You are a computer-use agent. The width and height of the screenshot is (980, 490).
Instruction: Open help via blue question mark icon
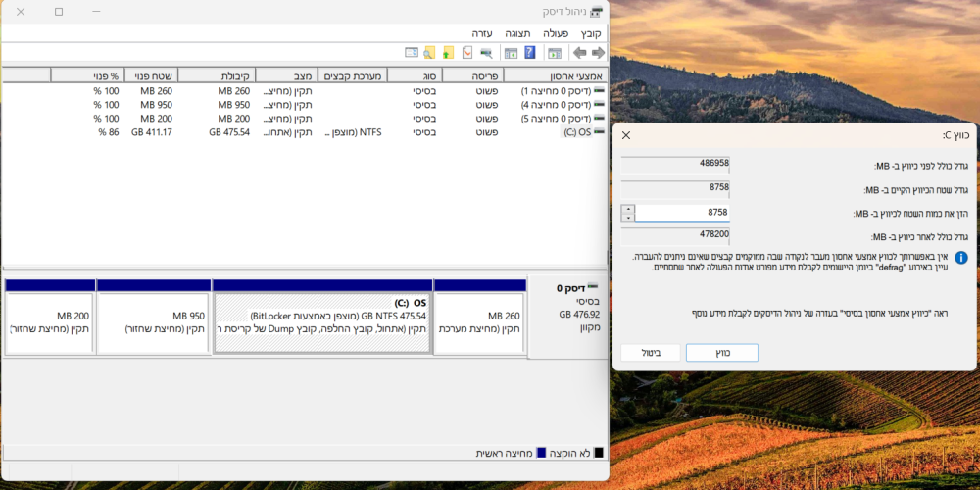tap(530, 53)
